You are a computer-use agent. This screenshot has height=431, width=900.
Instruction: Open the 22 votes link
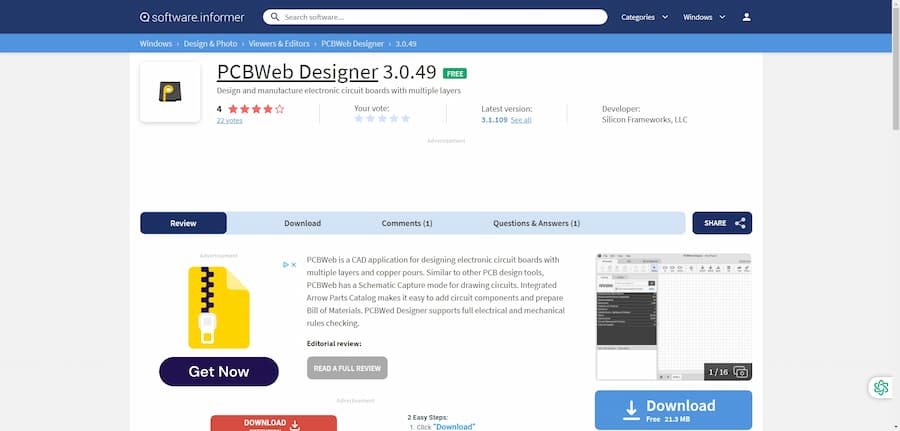[230, 121]
